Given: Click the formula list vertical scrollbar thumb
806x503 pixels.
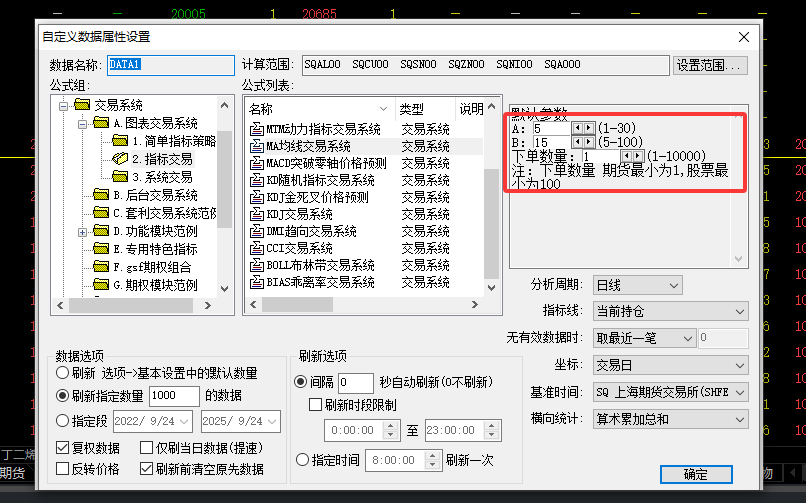Looking at the screenshot, I should pyautogui.click(x=491, y=223).
